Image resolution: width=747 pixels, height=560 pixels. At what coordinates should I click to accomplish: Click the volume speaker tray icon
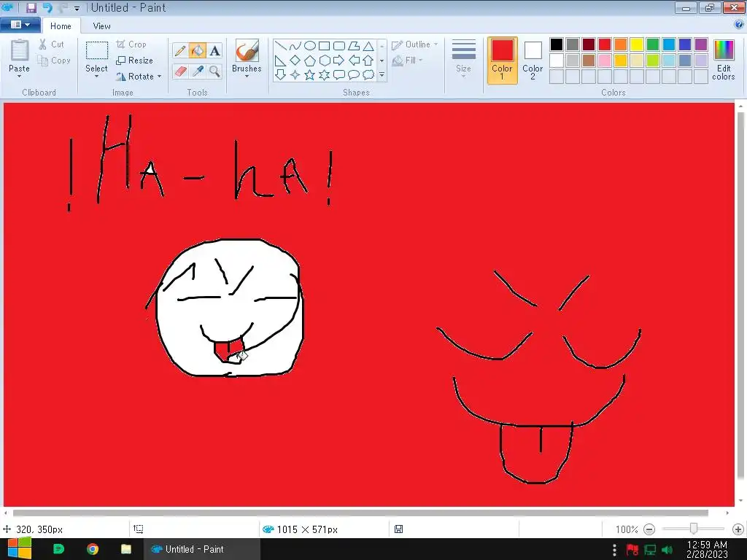click(667, 550)
